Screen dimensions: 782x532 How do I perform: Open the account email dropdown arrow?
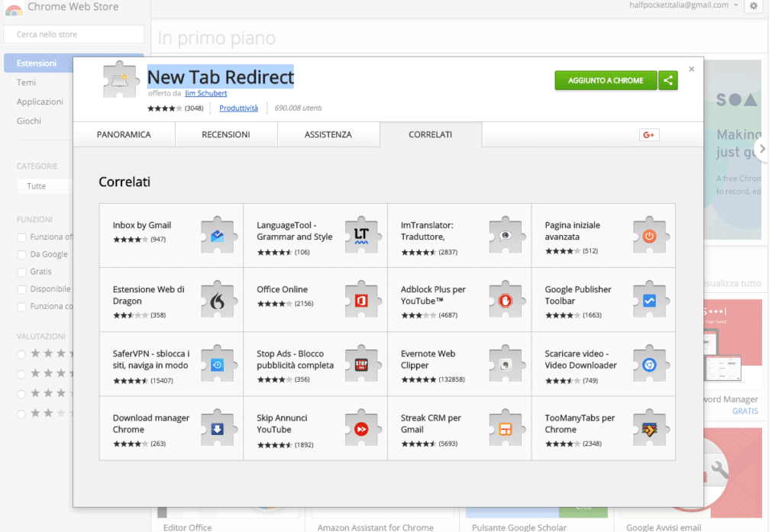click(735, 5)
